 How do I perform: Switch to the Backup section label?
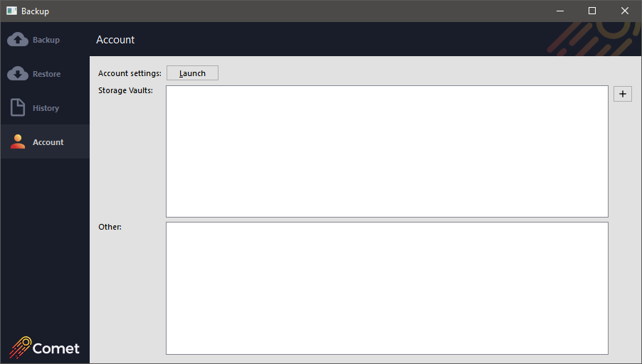click(x=46, y=40)
